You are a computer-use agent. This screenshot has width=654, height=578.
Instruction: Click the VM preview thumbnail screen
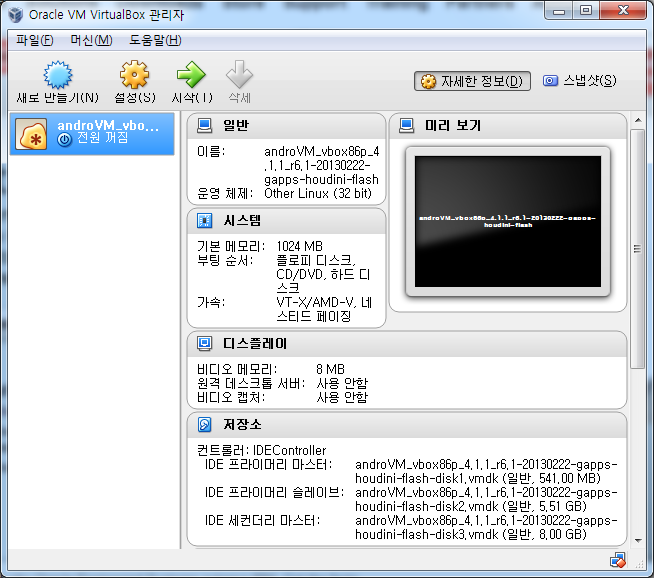[x=508, y=221]
